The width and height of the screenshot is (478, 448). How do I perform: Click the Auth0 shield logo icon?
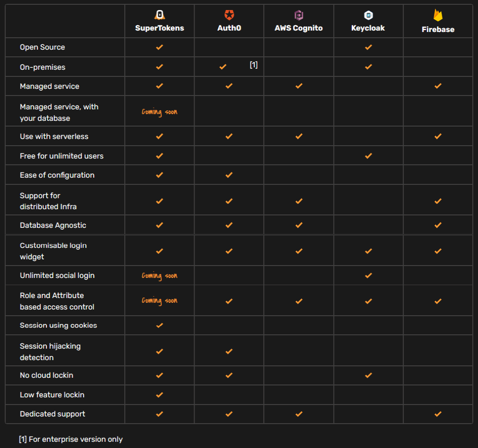click(x=229, y=15)
